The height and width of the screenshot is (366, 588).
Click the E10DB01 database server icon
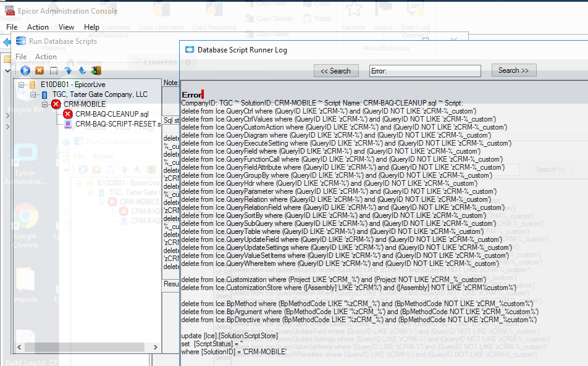click(33, 85)
